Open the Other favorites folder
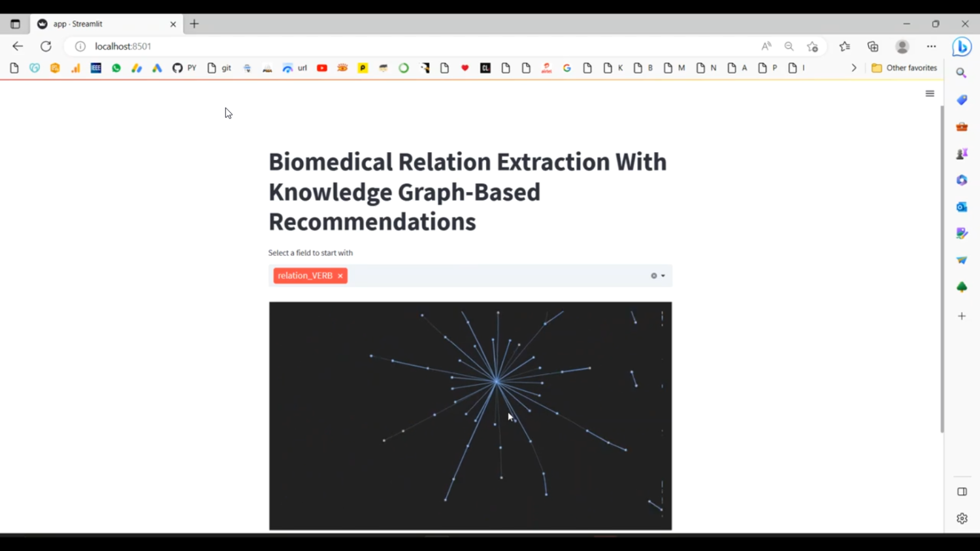Image resolution: width=980 pixels, height=551 pixels. (x=904, y=68)
